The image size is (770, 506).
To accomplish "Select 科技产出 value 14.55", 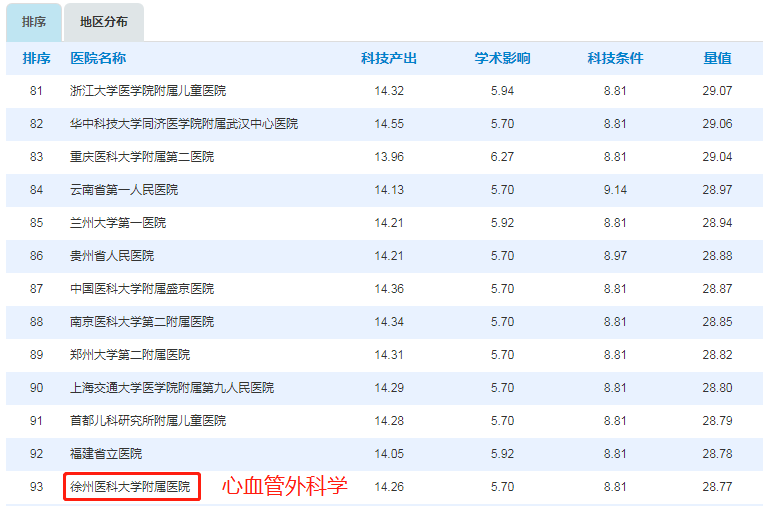I will tap(389, 124).
